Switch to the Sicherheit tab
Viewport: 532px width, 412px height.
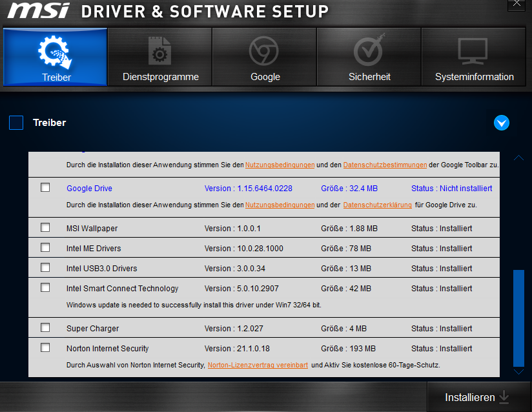pyautogui.click(x=369, y=57)
